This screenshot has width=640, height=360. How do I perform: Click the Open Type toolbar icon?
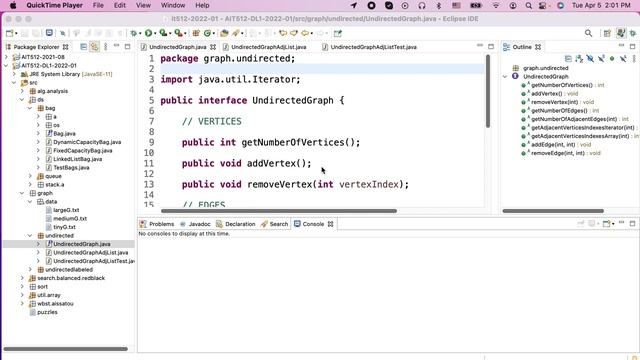[224, 33]
